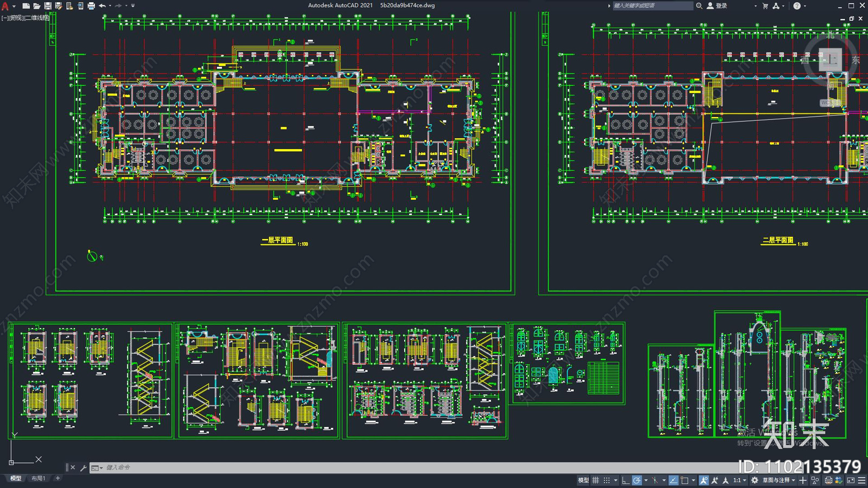Viewport: 868px width, 488px height.
Task: Close the command line window X
Action: tap(73, 467)
